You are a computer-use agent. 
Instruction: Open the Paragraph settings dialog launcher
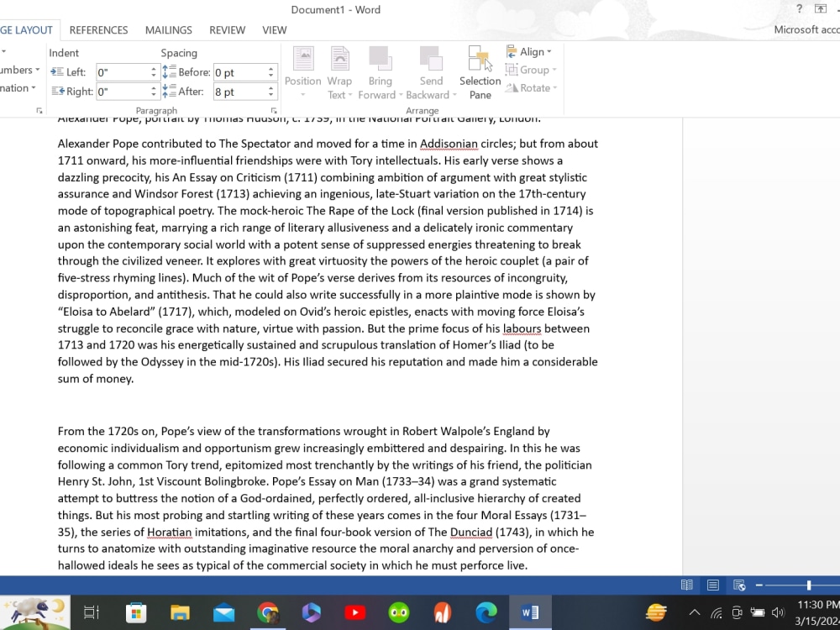click(274, 110)
